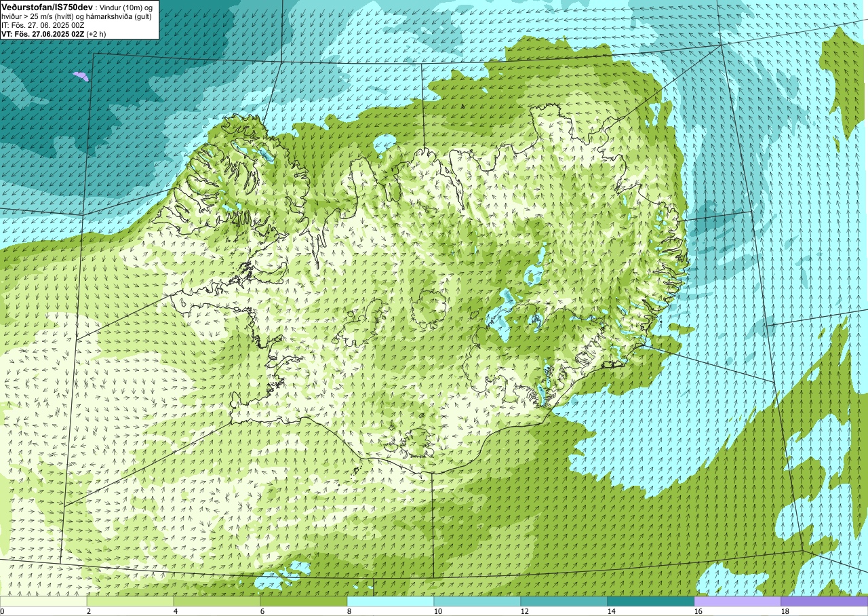Screen dimensions: 868x616
Task: Click the 12–14 m/s teal legend swatch
Action: [564, 601]
